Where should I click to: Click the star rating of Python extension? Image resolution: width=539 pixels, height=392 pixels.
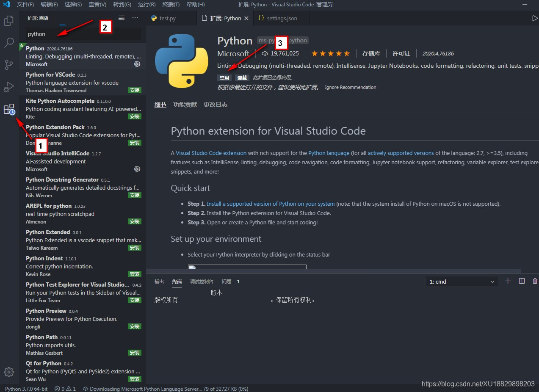(331, 53)
